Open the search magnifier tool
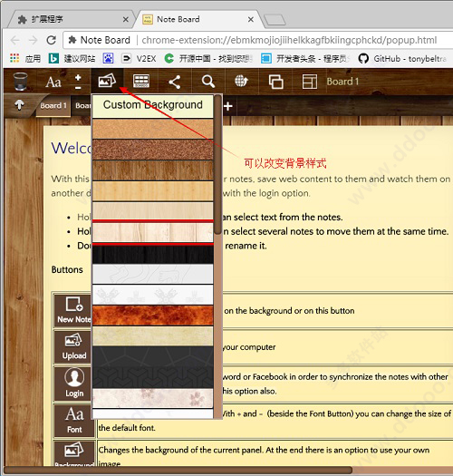This screenshot has height=476, width=453. tap(208, 82)
